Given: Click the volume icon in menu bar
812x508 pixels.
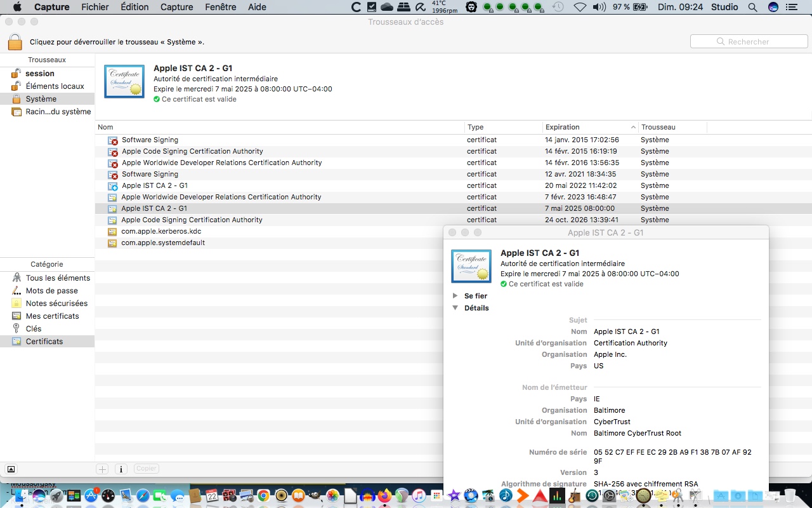Looking at the screenshot, I should [599, 7].
